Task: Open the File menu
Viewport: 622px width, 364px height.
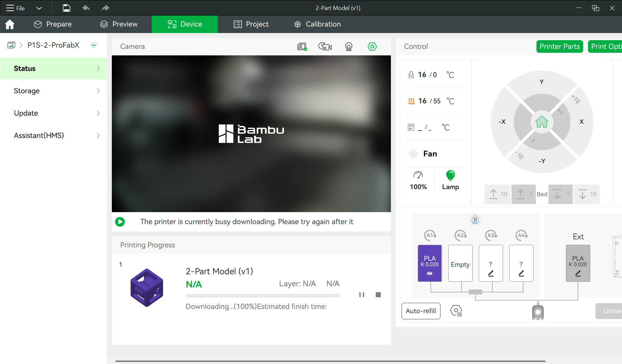Action: coord(16,8)
